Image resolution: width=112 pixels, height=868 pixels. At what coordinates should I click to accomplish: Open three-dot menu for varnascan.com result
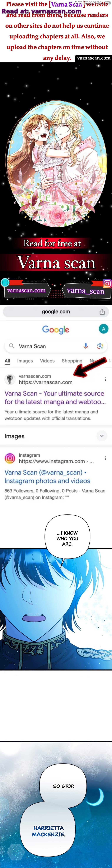click(105, 379)
